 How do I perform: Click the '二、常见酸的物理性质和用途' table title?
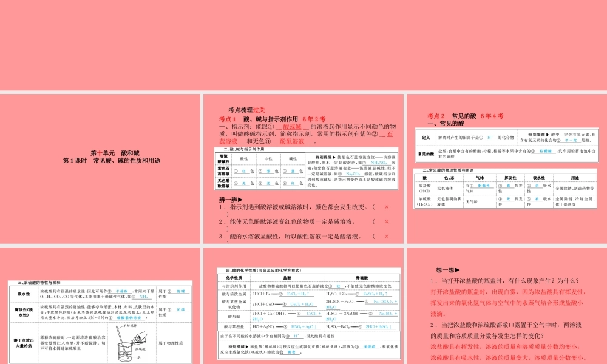tap(448, 170)
